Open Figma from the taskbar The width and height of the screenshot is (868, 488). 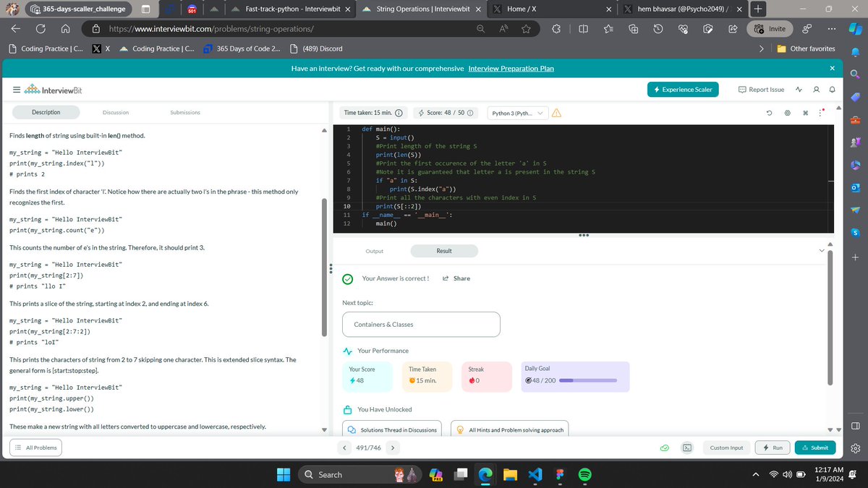coord(560,474)
